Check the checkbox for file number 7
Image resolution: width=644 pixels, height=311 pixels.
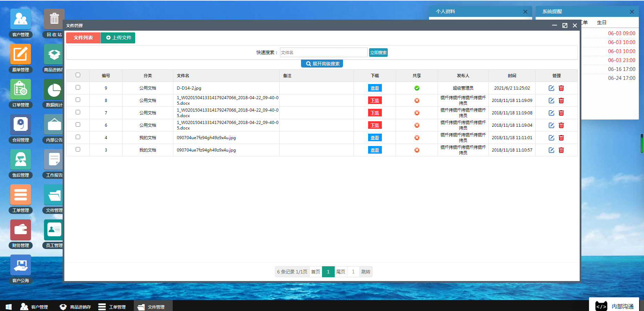78,112
